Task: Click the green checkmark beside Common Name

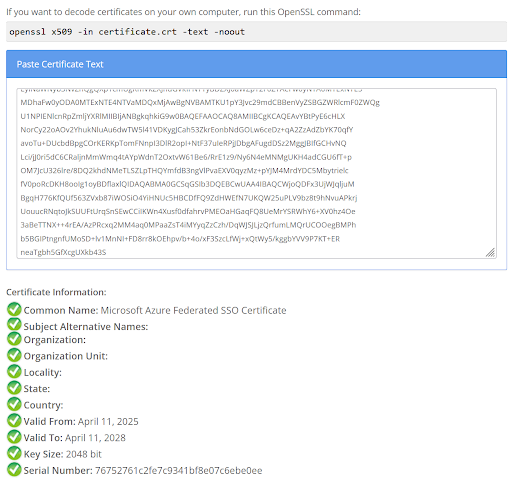Action: [14, 309]
